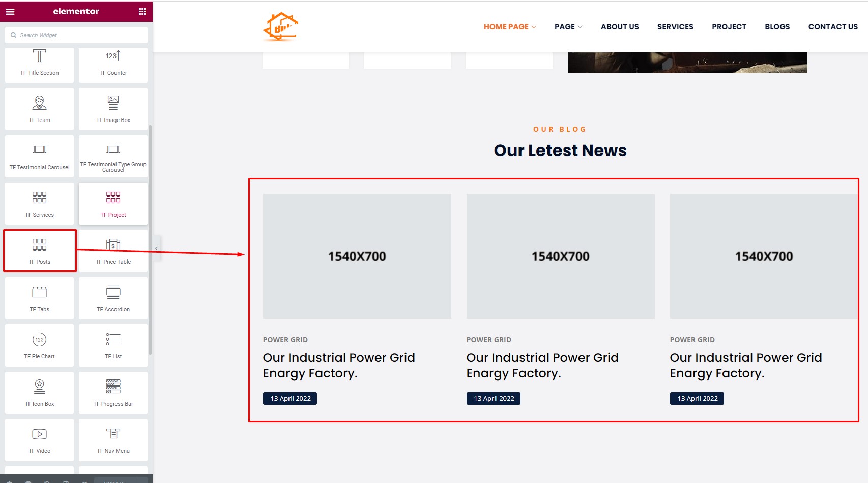This screenshot has width=868, height=483.
Task: Select the TF Pie Chart widget
Action: click(39, 345)
